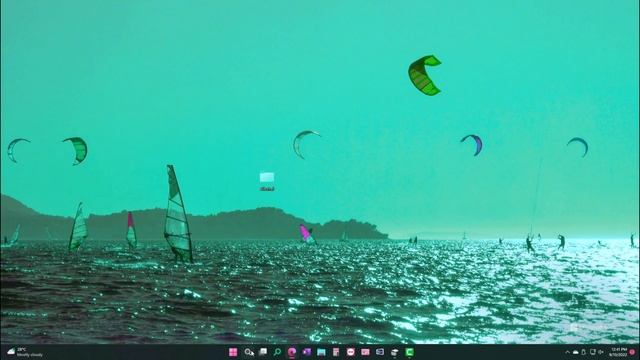Open Task View from the taskbar
Screen dimensions: 640x360
tap(263, 352)
